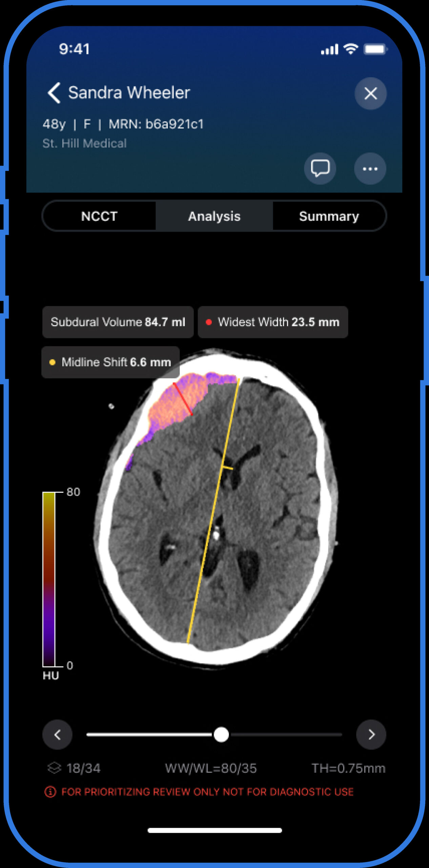429x868 pixels.
Task: Click the 9:41 clock in status bar
Action: (74, 49)
